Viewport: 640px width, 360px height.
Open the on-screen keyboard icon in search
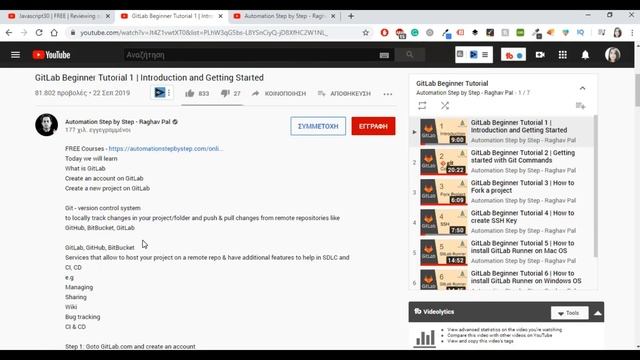pos(384,55)
